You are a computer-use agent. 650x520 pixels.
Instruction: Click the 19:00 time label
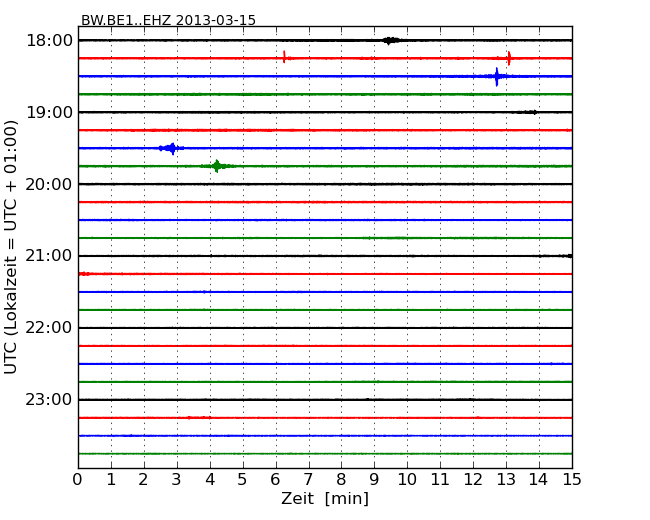(49, 112)
